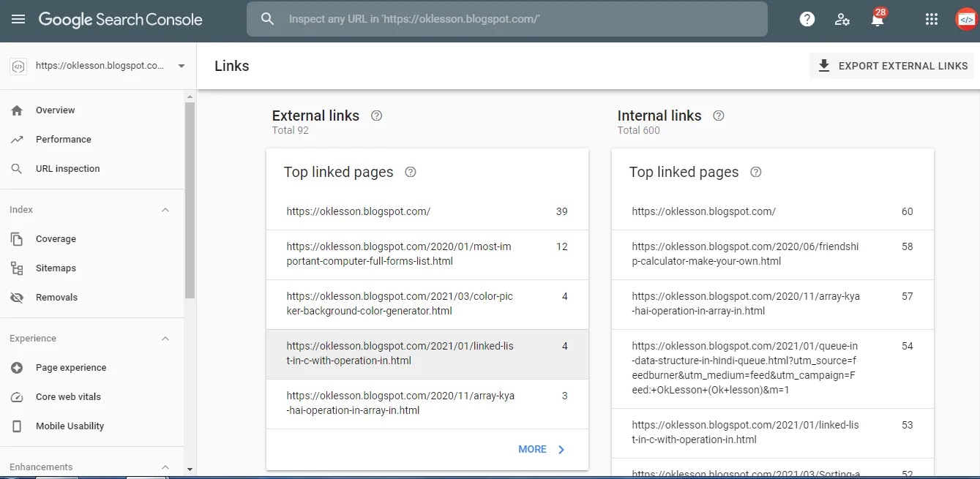980x479 pixels.
Task: Click help icon in External Top linked pages
Action: point(411,172)
